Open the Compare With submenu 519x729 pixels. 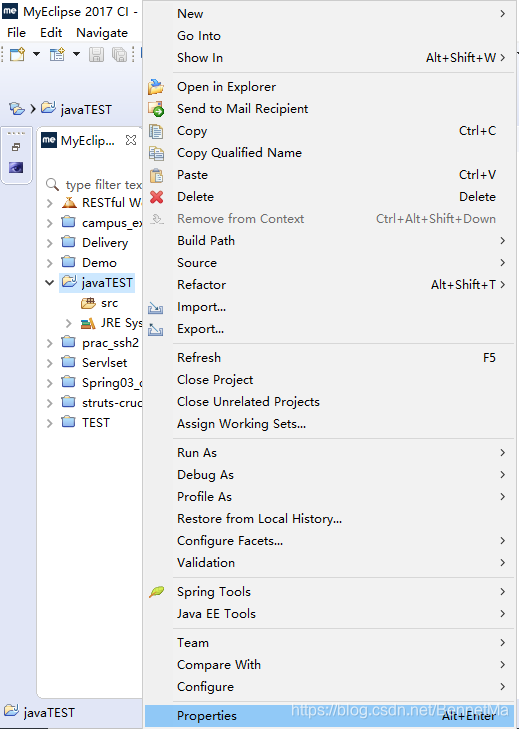coord(329,665)
